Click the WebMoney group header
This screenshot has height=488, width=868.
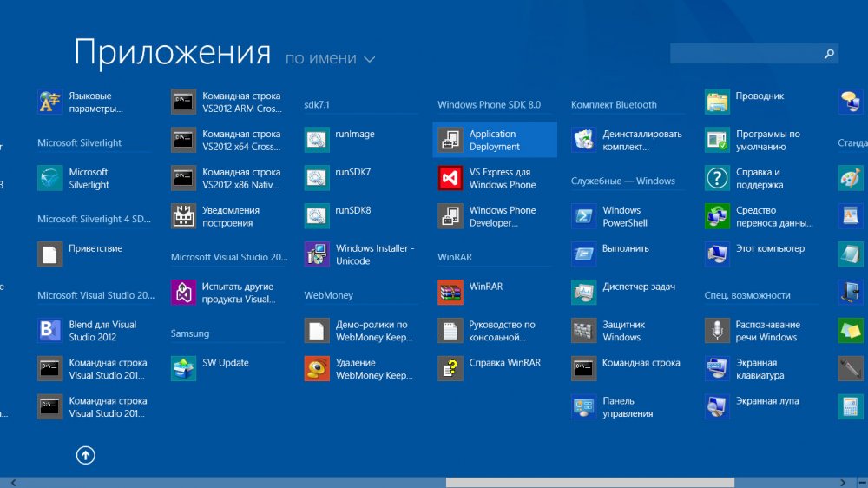pyautogui.click(x=328, y=295)
